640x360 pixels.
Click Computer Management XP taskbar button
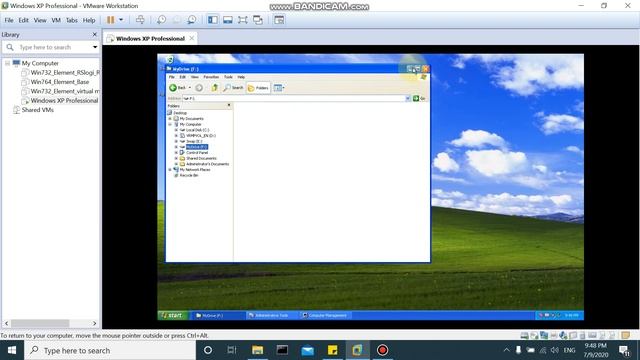coord(326,315)
